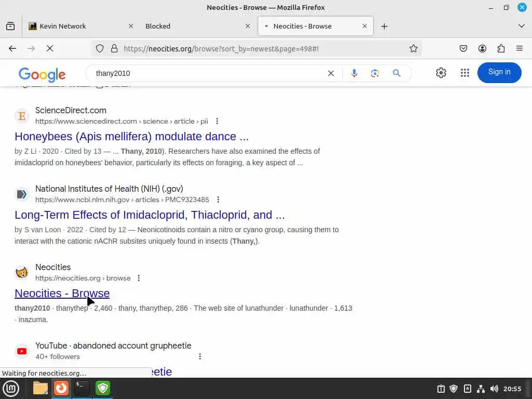This screenshot has height=399, width=532.
Task: Close the Neocities - Browse tab
Action: (364, 26)
